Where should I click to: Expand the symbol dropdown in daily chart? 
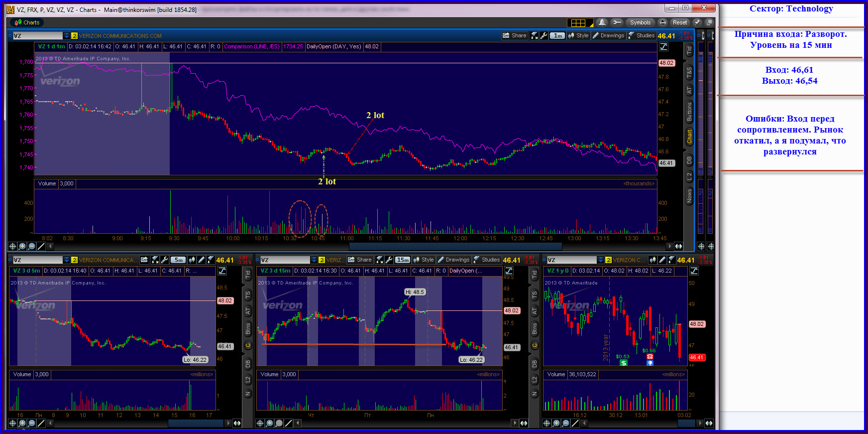tap(601, 260)
